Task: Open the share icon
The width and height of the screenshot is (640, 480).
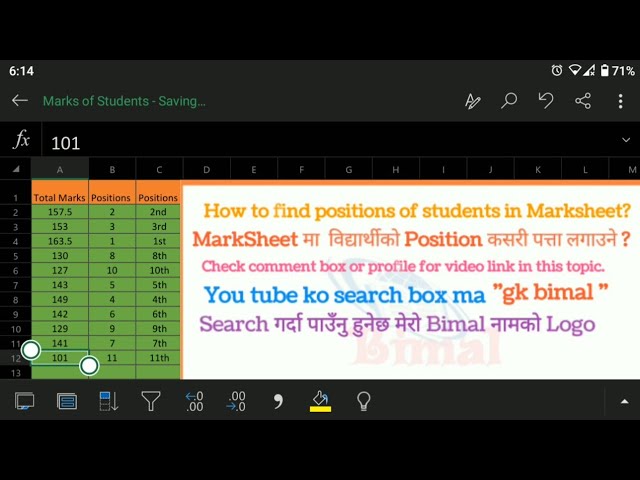Action: click(583, 100)
